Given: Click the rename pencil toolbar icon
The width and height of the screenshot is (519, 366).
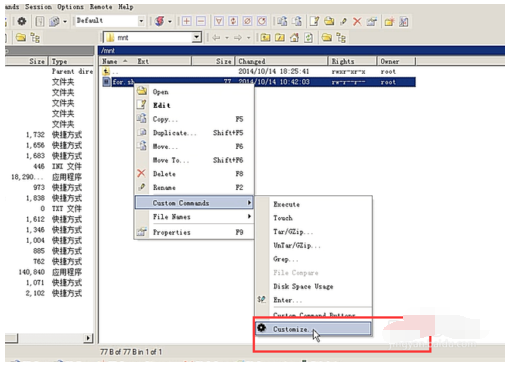Looking at the screenshot, I should click(343, 22).
